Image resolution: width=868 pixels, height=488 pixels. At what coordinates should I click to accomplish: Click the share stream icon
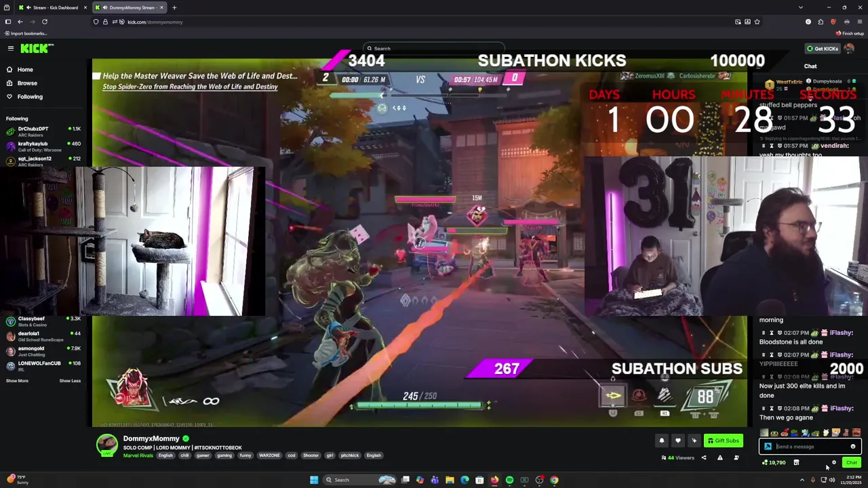(x=703, y=458)
